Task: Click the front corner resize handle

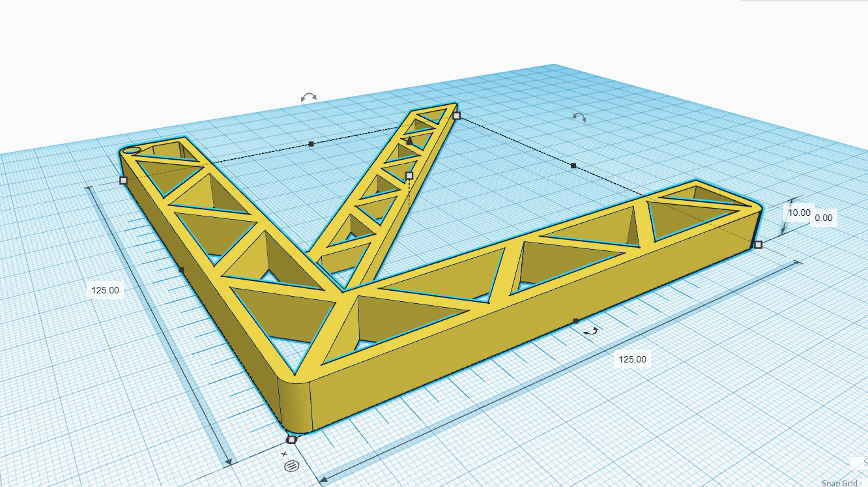Action: (x=291, y=439)
